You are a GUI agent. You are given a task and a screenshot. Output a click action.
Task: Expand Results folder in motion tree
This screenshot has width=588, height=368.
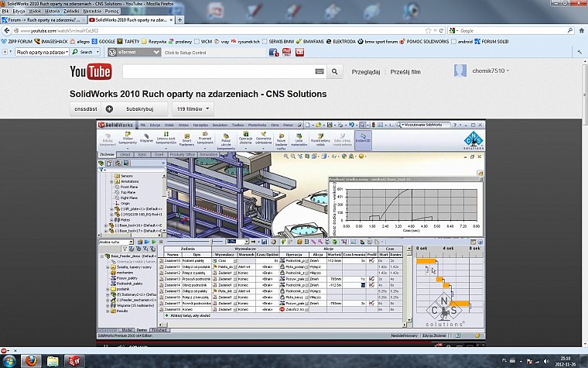coord(108,311)
